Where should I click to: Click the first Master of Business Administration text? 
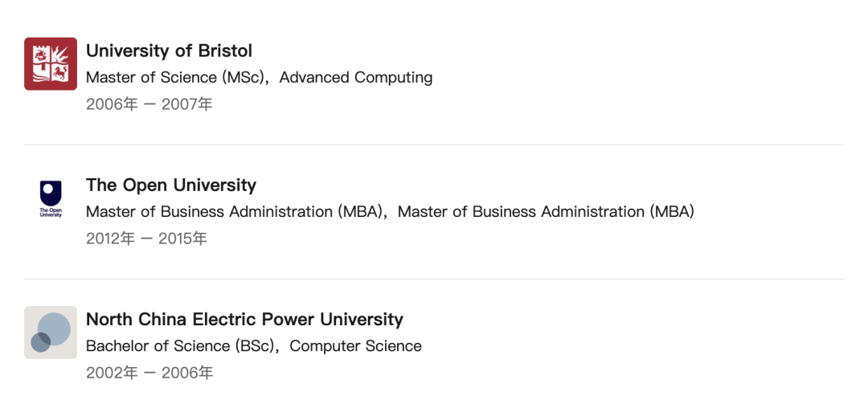[x=233, y=212]
